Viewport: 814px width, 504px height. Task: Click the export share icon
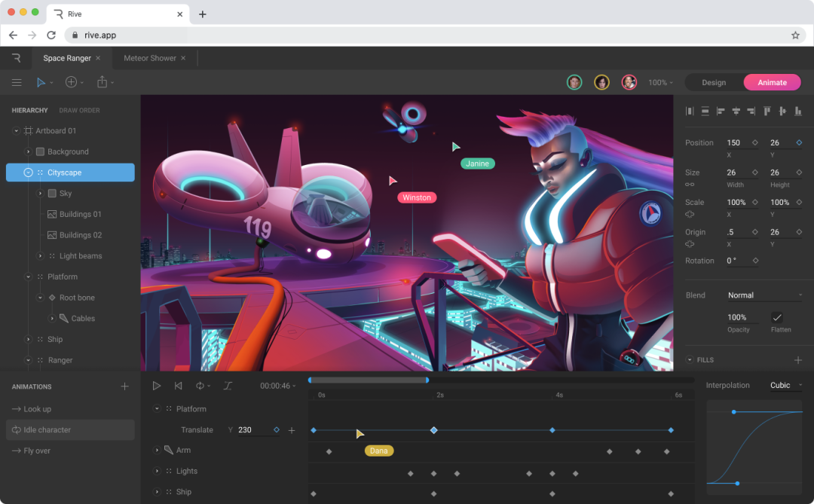click(103, 82)
